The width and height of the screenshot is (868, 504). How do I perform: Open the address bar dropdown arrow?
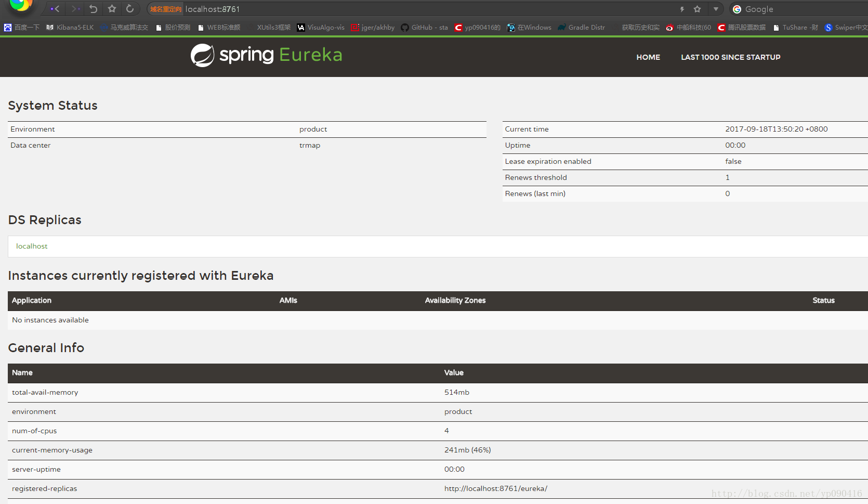[x=716, y=9]
